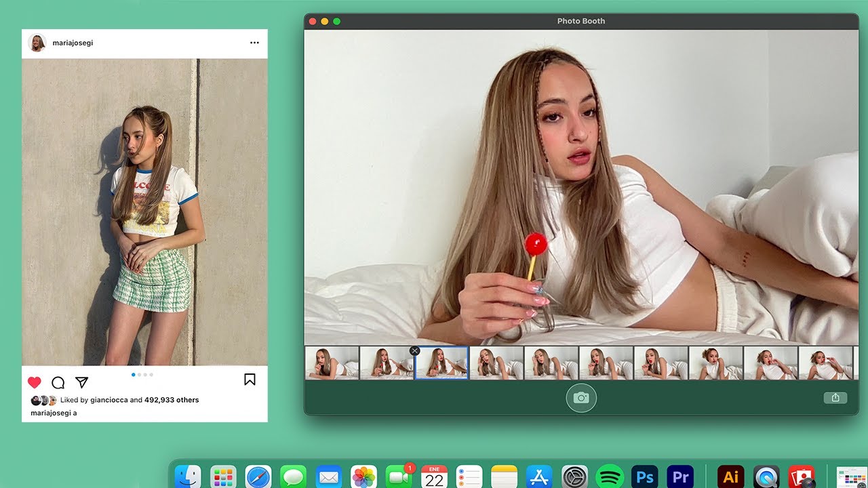Open Notes from the Dock
Viewport: 868px width, 488px height.
(x=505, y=476)
